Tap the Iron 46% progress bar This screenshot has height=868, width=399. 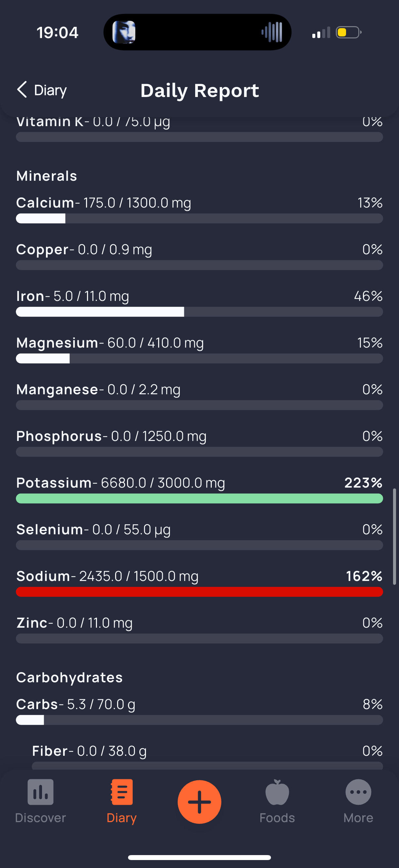[x=199, y=312]
